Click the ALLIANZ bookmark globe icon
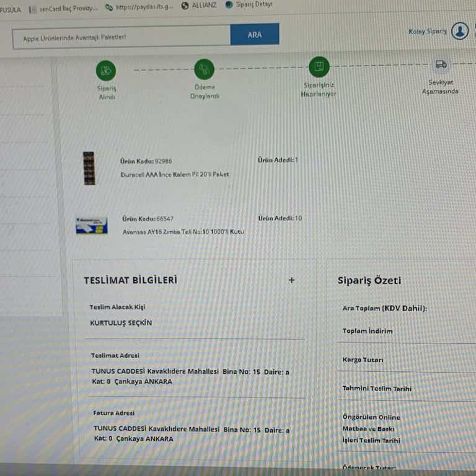The height and width of the screenshot is (476, 476). click(x=185, y=6)
